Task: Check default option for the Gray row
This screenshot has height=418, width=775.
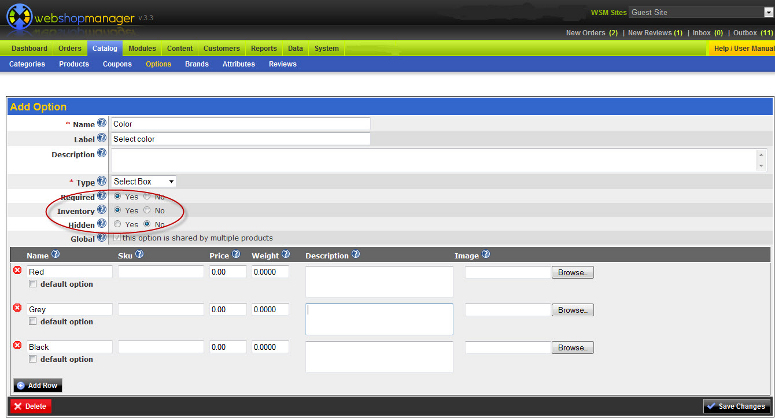Action: pos(33,321)
